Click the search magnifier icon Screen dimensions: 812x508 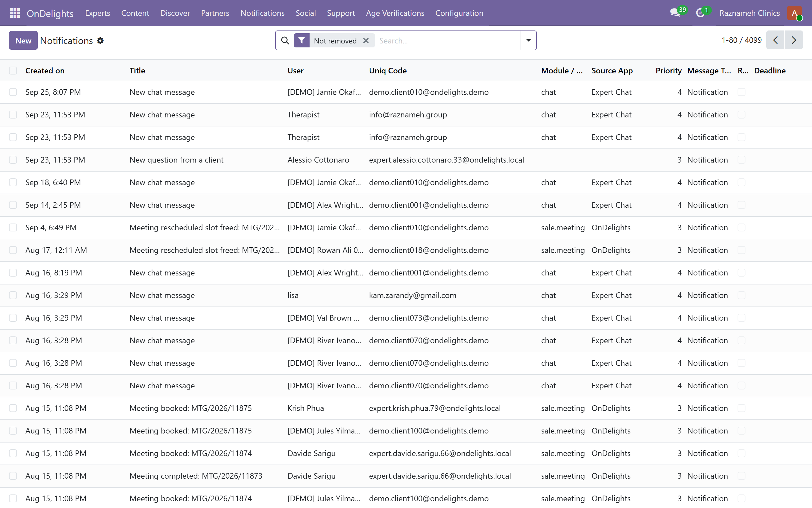click(285, 41)
